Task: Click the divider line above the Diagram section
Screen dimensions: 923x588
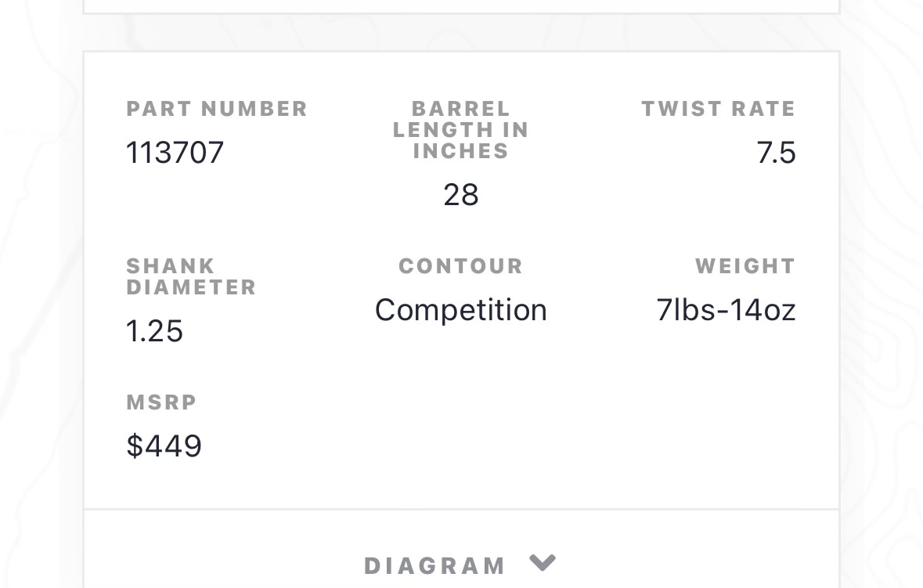Action: [462, 509]
